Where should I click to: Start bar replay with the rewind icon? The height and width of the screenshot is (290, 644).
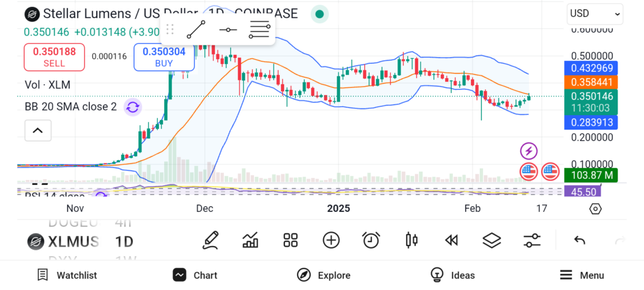pos(451,240)
